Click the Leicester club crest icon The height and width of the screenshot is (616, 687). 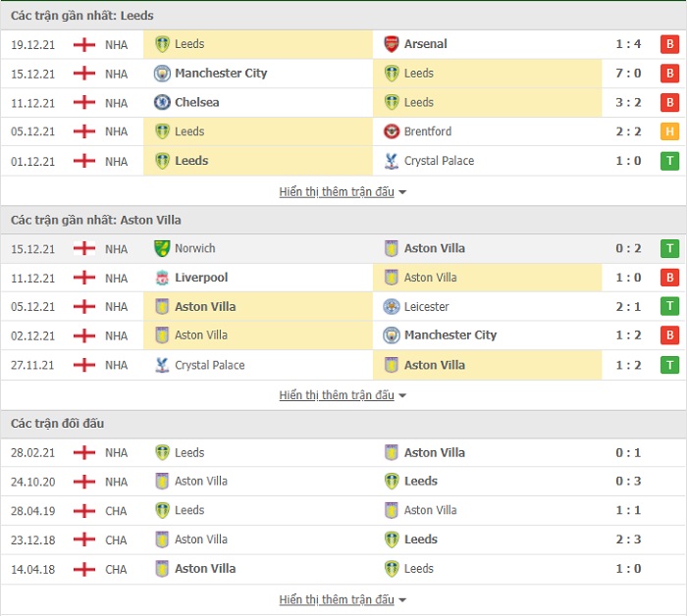pos(391,306)
